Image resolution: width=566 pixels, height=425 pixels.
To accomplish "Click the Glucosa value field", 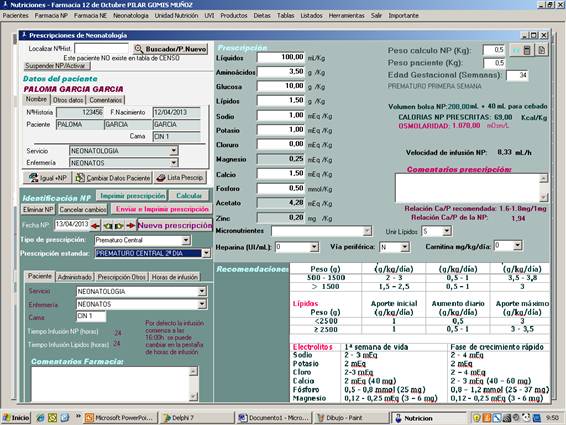I will (281, 86).
